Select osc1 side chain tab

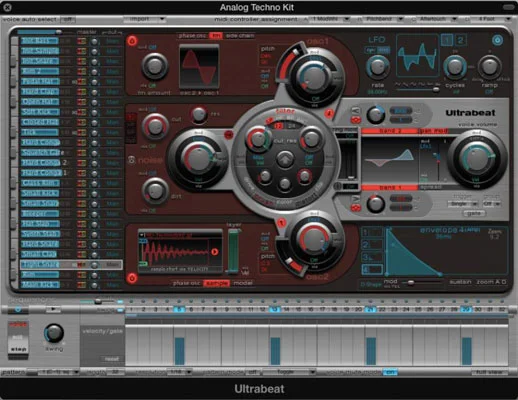click(240, 36)
